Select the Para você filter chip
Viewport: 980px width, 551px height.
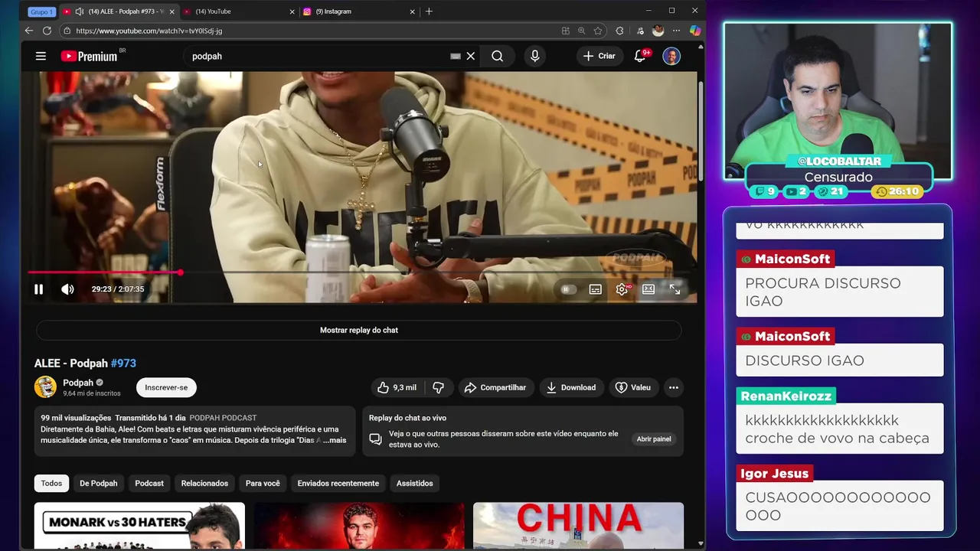pyautogui.click(x=263, y=483)
